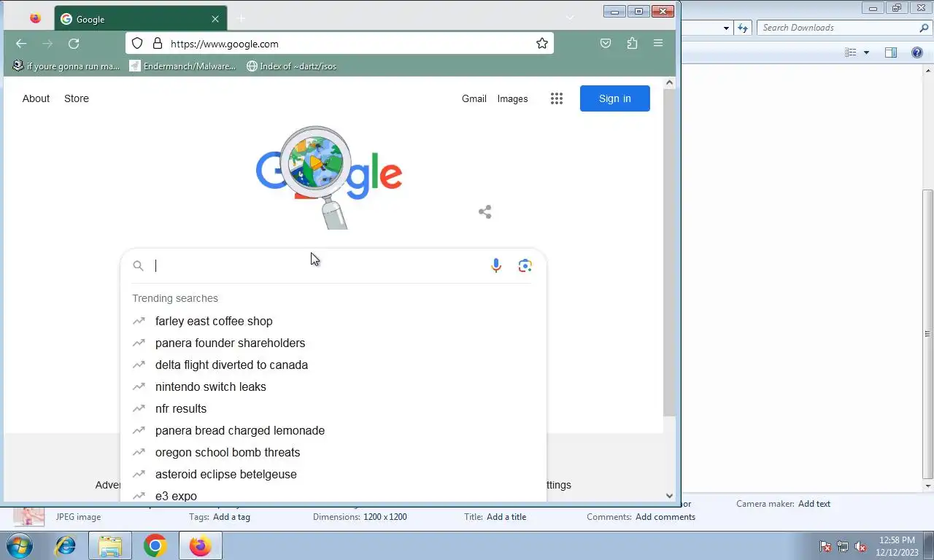View site security via the padlock icon

tap(157, 44)
